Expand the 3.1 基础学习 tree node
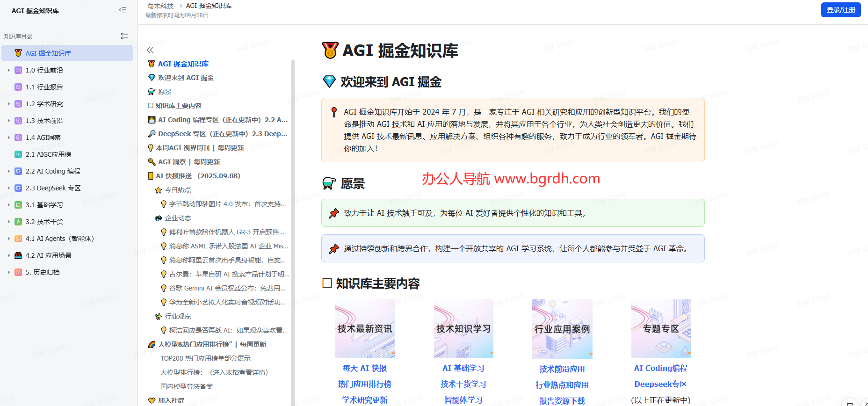Screen dimensions: 868x406 [8, 205]
